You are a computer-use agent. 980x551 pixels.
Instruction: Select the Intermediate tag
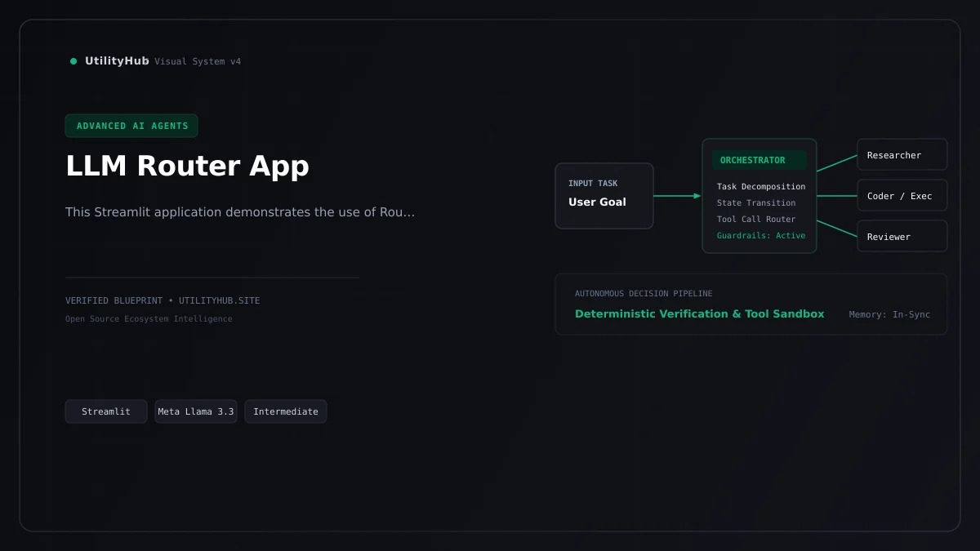(x=286, y=411)
